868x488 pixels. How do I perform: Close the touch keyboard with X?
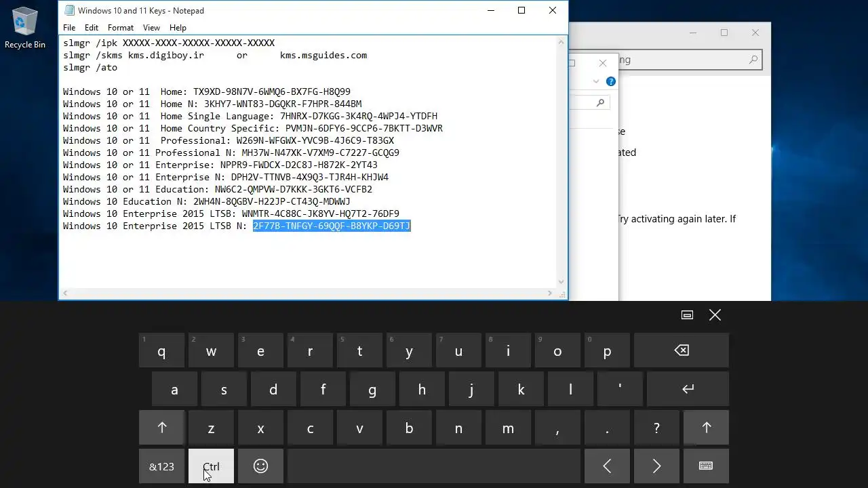715,314
